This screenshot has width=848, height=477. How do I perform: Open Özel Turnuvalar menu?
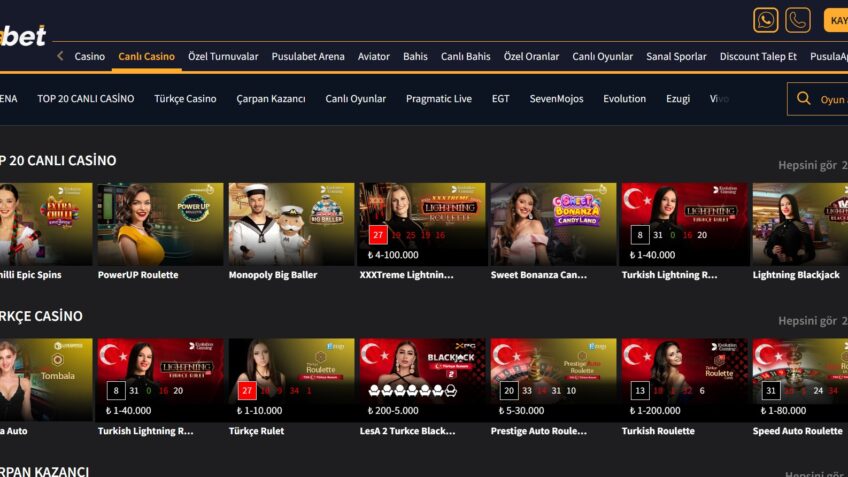click(223, 56)
